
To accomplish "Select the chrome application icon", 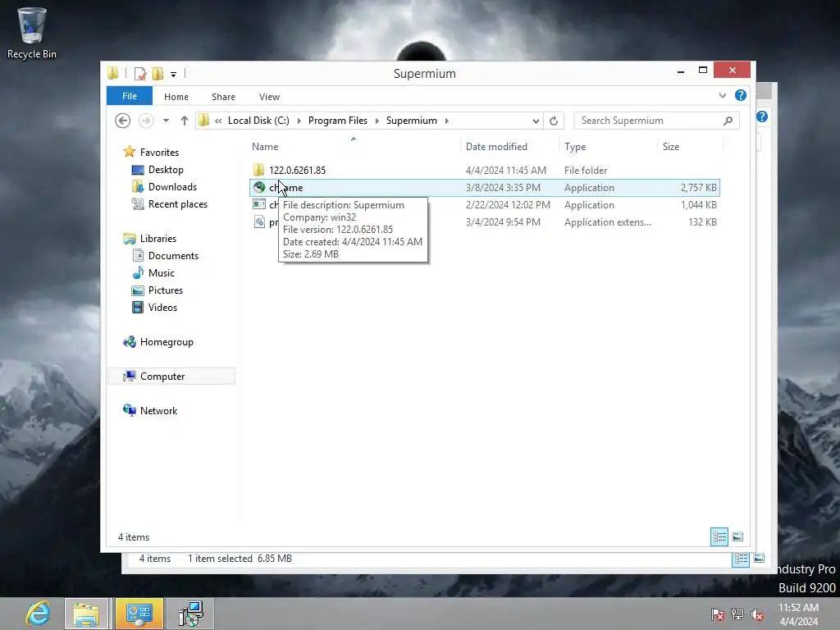I will [259, 187].
